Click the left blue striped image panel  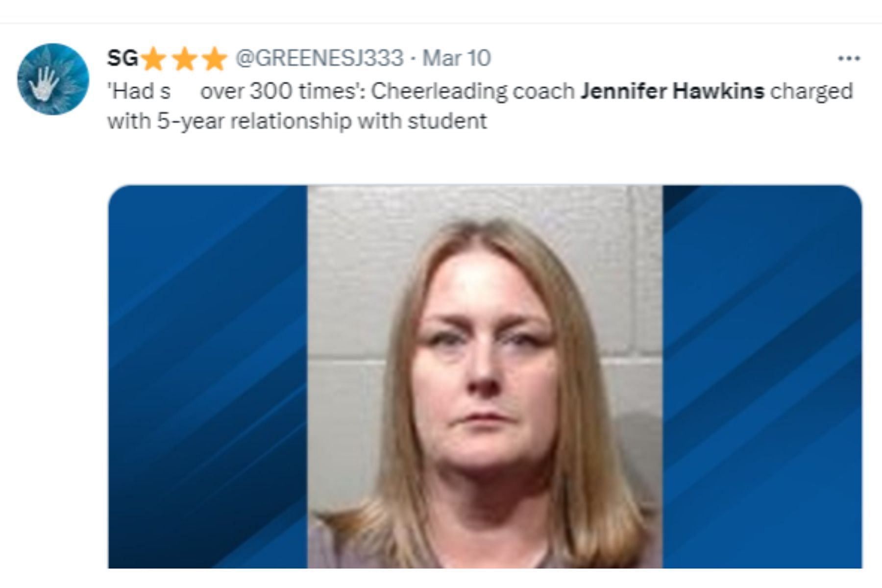(x=208, y=377)
